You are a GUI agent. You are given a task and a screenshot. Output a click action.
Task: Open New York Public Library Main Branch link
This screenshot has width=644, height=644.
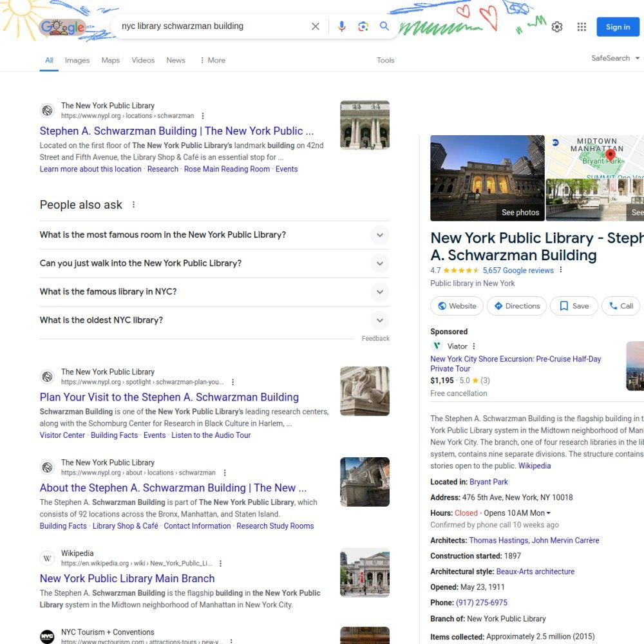[x=128, y=579]
